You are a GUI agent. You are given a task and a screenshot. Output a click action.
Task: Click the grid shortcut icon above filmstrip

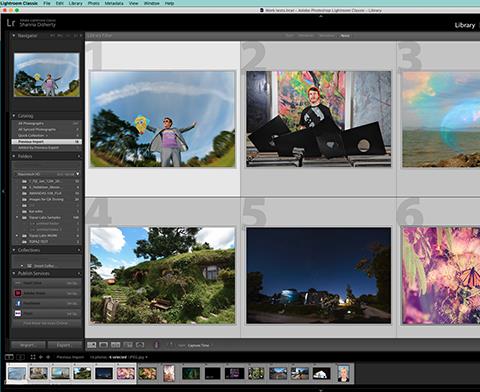click(x=33, y=357)
